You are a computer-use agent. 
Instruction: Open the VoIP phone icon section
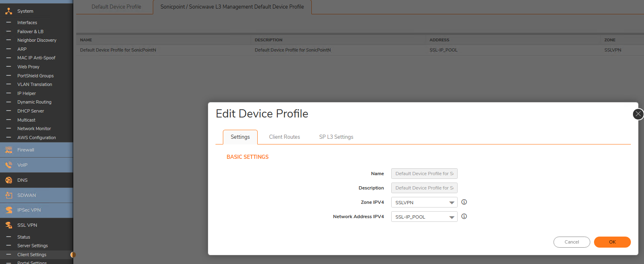pyautogui.click(x=9, y=165)
